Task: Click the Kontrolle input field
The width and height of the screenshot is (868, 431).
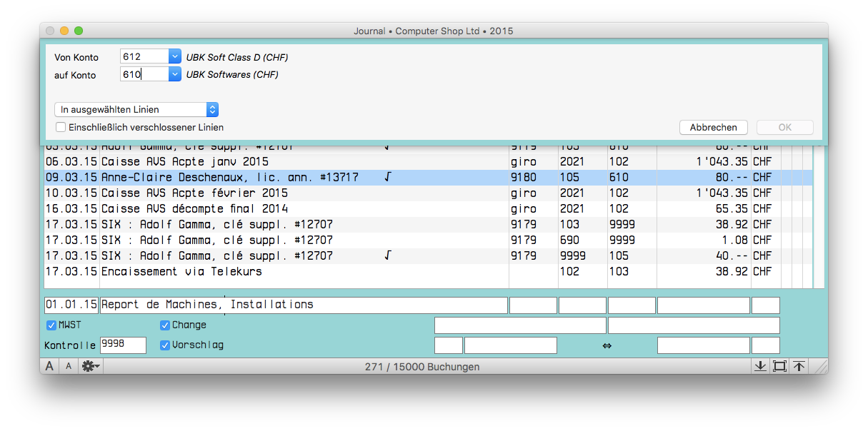Action: pyautogui.click(x=123, y=345)
